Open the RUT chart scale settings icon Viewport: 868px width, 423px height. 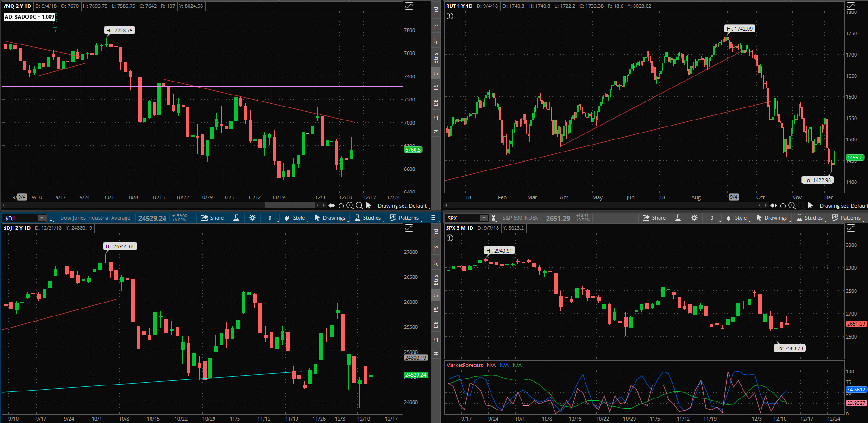[851, 6]
